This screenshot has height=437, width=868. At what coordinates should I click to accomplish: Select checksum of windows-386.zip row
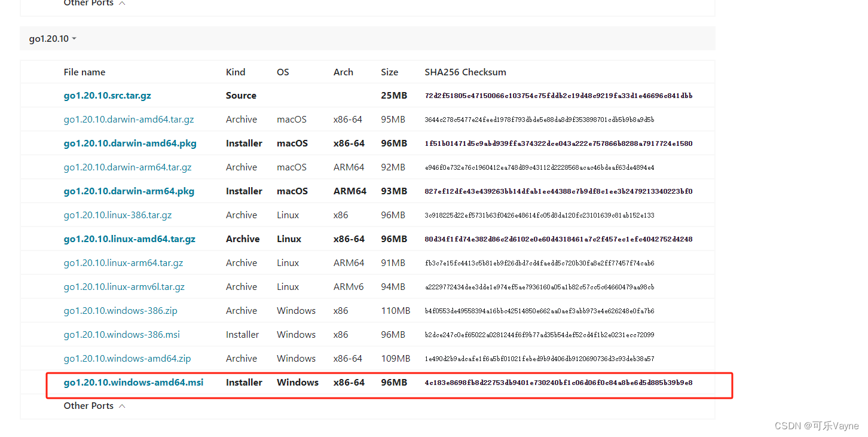point(539,311)
